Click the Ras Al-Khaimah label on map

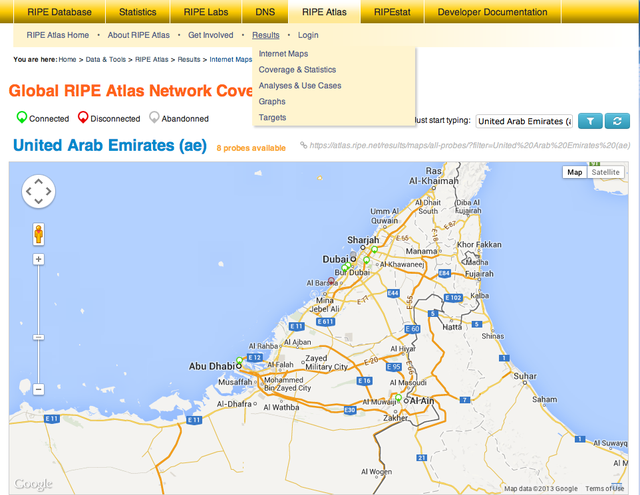434,176
